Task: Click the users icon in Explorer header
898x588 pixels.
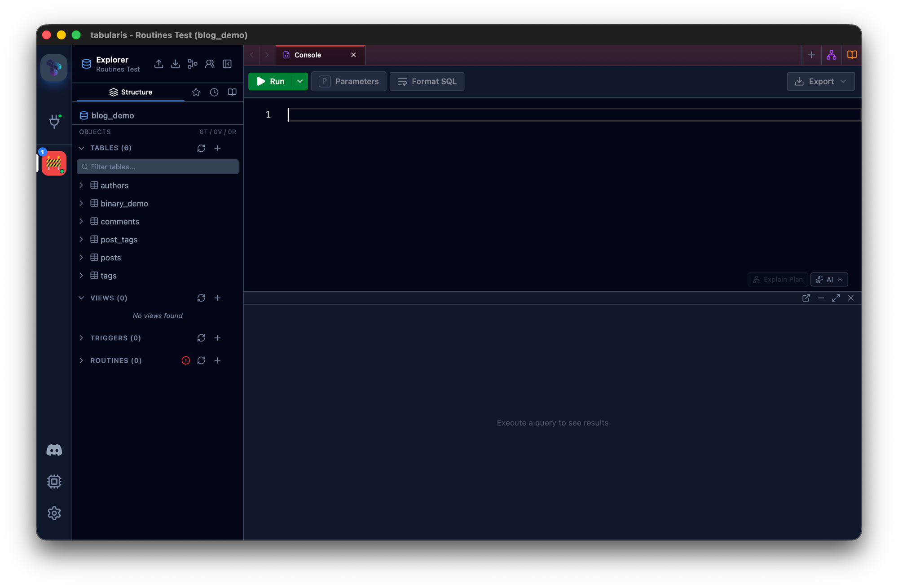Action: click(210, 64)
